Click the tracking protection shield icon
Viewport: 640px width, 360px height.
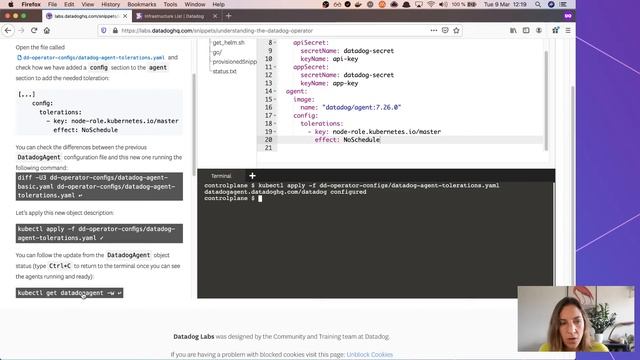[104, 31]
